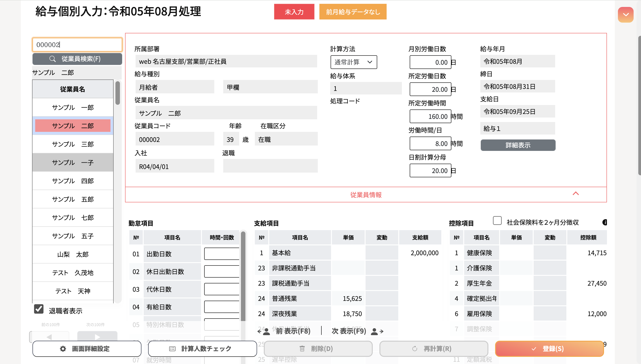Click the next 100 items arrow
The height and width of the screenshot is (364, 641).
point(97,337)
